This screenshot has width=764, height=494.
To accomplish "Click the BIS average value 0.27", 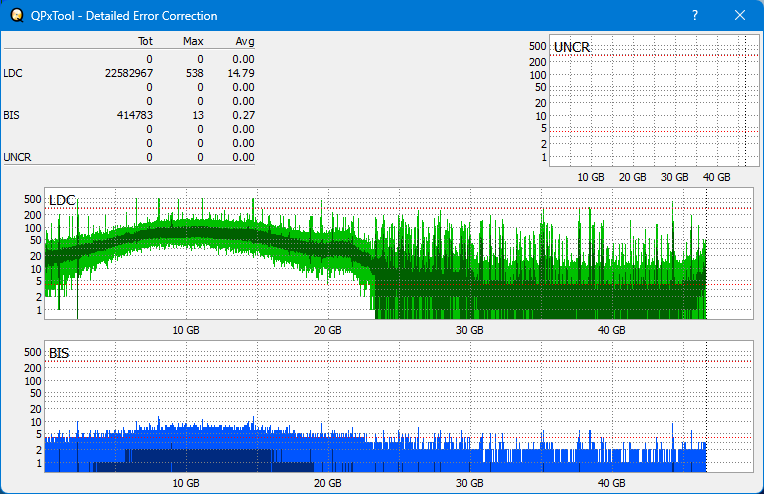I will click(244, 115).
